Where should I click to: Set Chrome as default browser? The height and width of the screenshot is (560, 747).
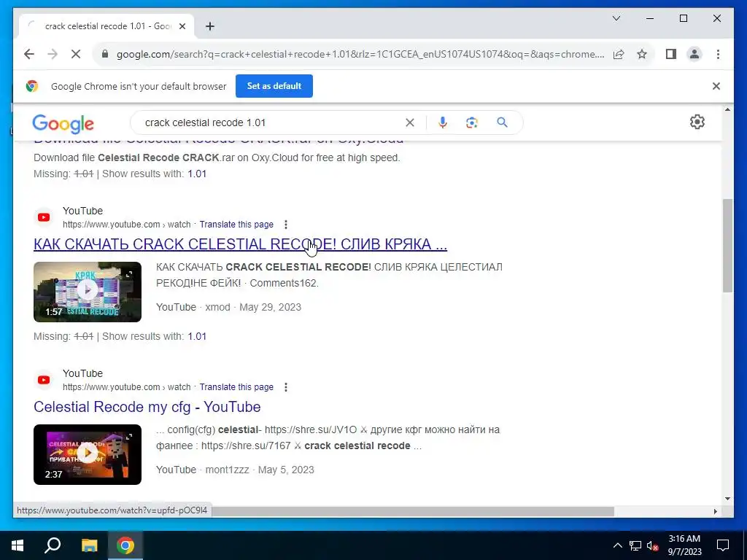274,86
